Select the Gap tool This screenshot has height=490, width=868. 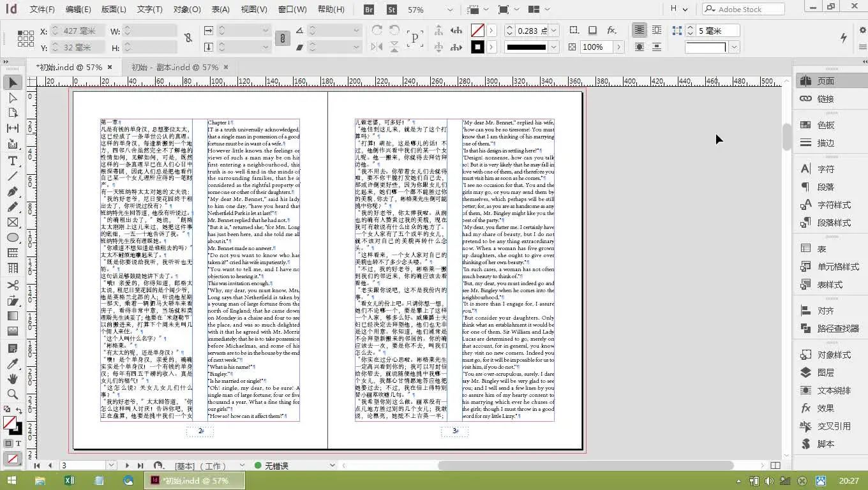13,128
